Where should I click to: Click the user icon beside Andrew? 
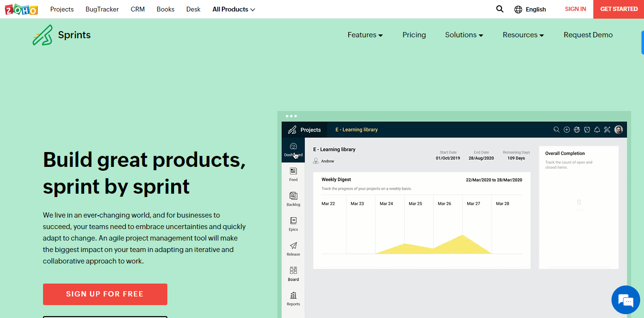316,161
